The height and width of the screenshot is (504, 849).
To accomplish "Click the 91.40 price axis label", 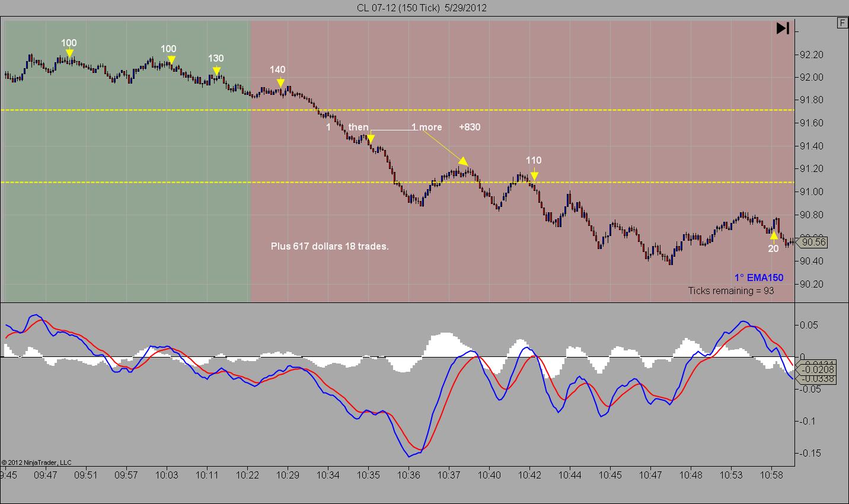I will point(811,146).
